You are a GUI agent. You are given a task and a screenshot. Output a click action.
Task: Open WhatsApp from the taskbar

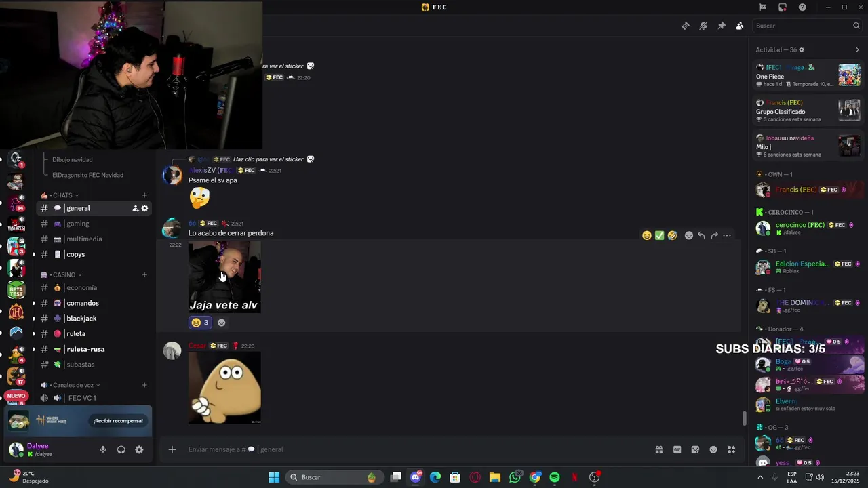[x=515, y=477]
